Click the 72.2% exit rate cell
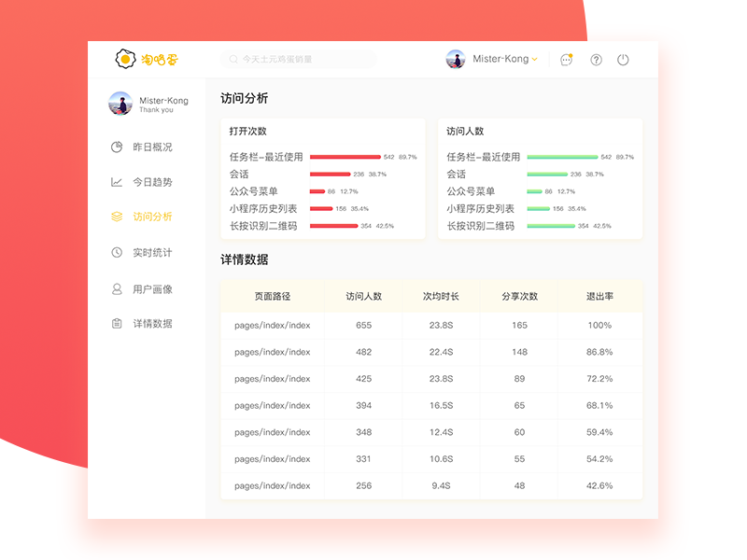 [599, 379]
